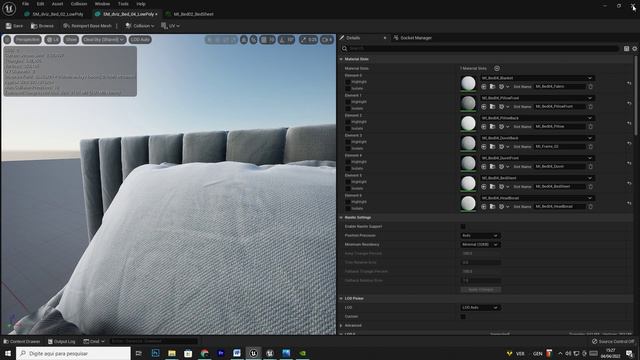
Task: Open the Tools menu
Action: pos(123,4)
